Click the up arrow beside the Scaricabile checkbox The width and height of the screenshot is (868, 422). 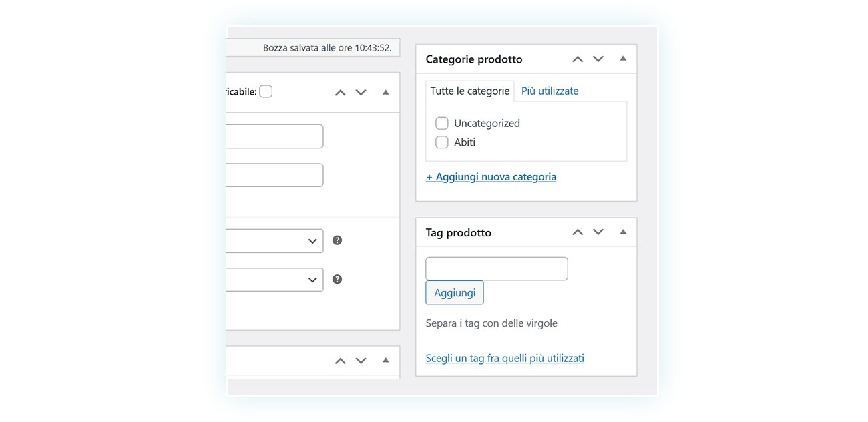pyautogui.click(x=341, y=93)
